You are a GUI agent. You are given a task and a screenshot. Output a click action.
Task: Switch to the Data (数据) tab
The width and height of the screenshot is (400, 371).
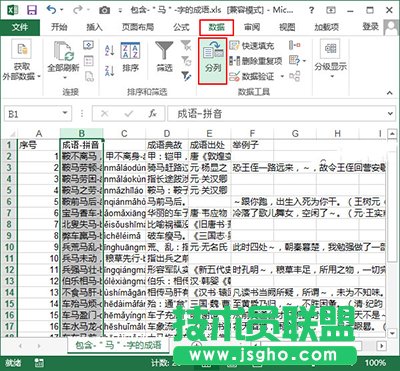point(217,27)
